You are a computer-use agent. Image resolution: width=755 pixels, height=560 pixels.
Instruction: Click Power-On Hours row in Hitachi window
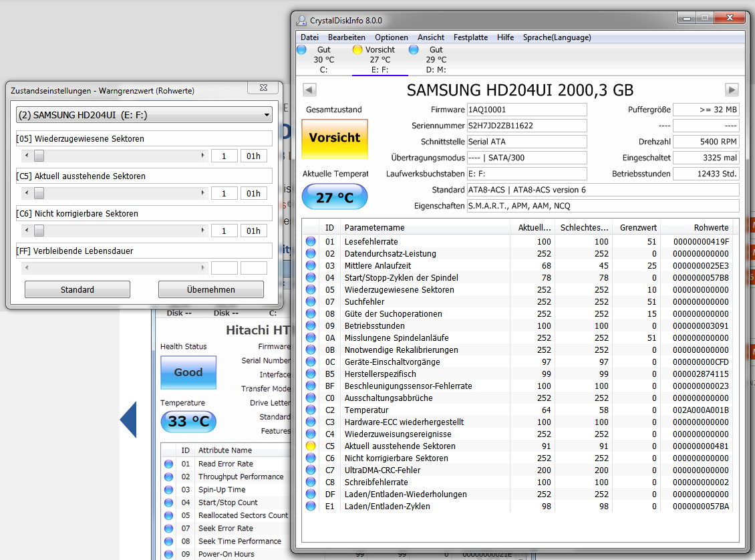click(x=226, y=554)
